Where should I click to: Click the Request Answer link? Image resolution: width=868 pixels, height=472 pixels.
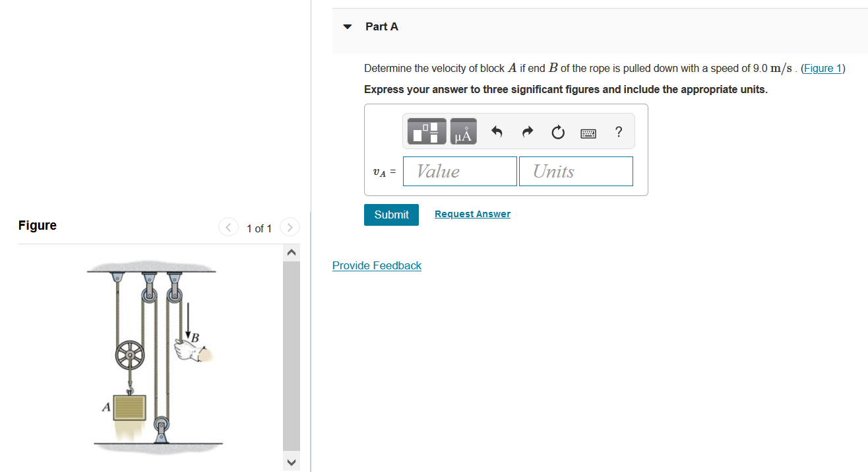click(x=472, y=213)
